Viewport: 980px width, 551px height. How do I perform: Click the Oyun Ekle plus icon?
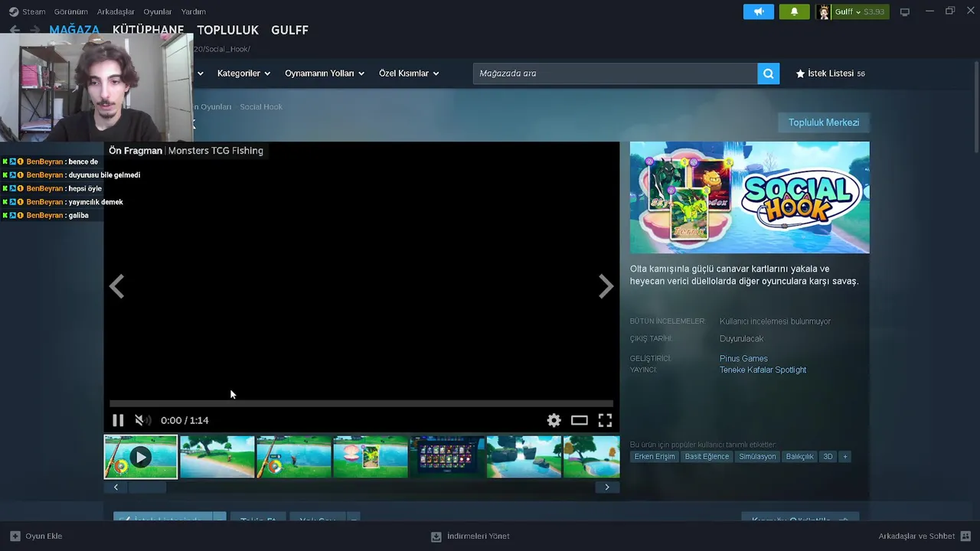tap(15, 536)
